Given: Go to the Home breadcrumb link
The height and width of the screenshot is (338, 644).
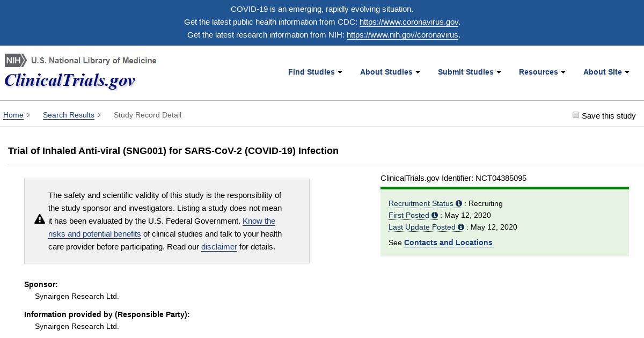Looking at the screenshot, I should coord(13,115).
